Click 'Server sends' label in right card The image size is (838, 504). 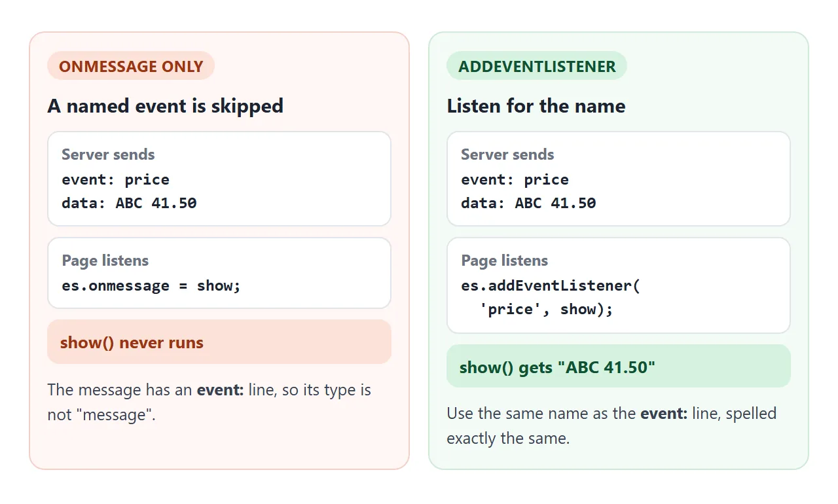pyautogui.click(x=507, y=154)
